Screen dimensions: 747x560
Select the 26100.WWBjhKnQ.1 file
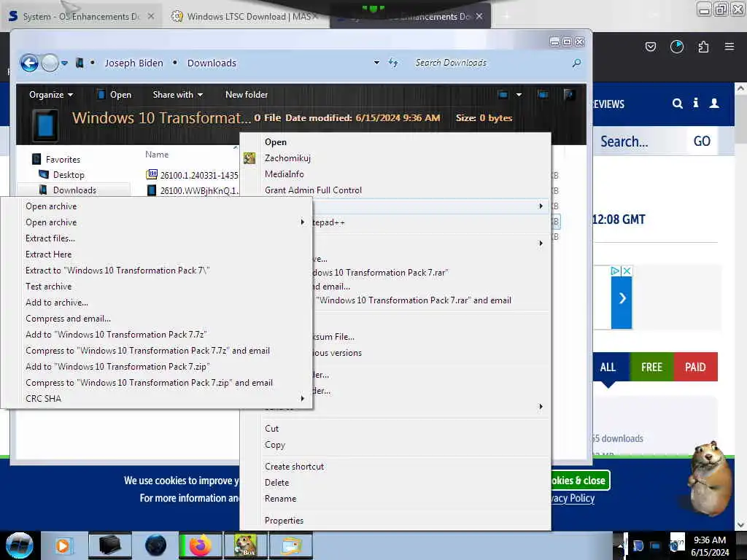click(192, 190)
